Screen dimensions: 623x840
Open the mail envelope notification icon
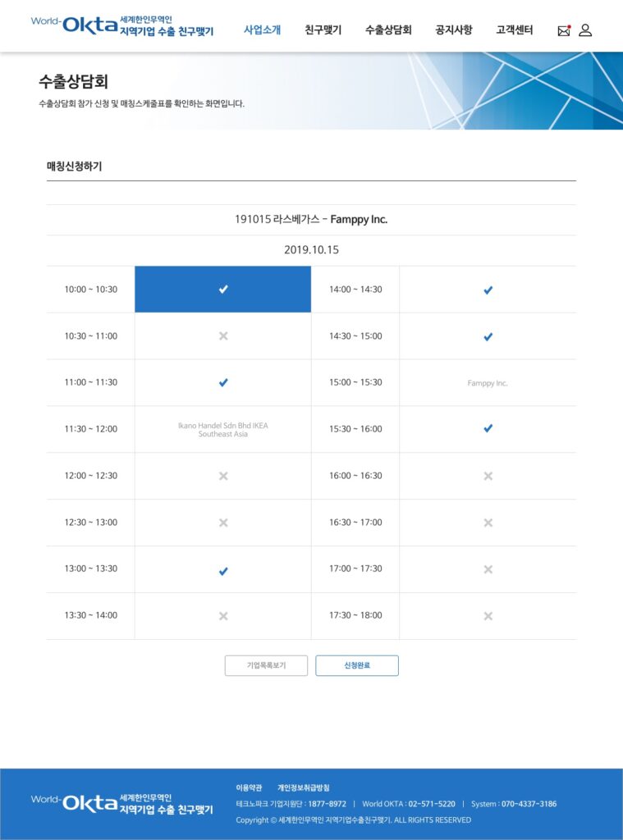pos(563,30)
